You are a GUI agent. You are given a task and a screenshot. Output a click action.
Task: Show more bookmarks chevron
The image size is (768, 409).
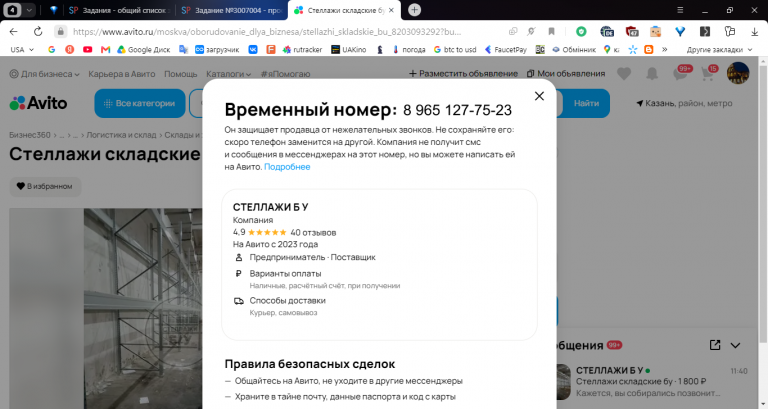coord(665,49)
